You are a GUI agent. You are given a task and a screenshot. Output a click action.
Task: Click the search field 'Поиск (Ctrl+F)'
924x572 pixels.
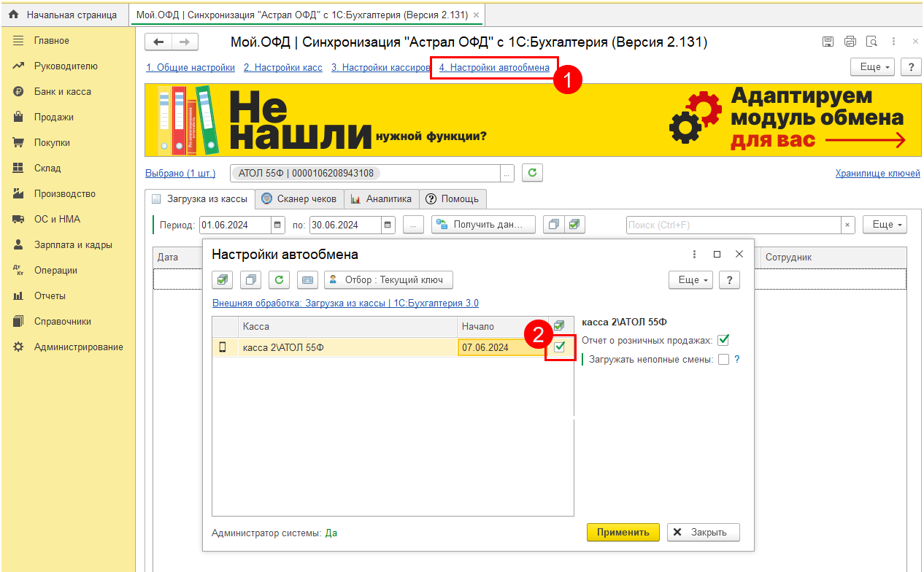click(x=733, y=225)
